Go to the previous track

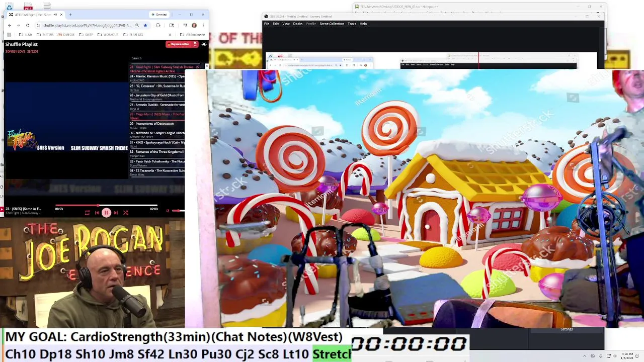[x=97, y=213]
